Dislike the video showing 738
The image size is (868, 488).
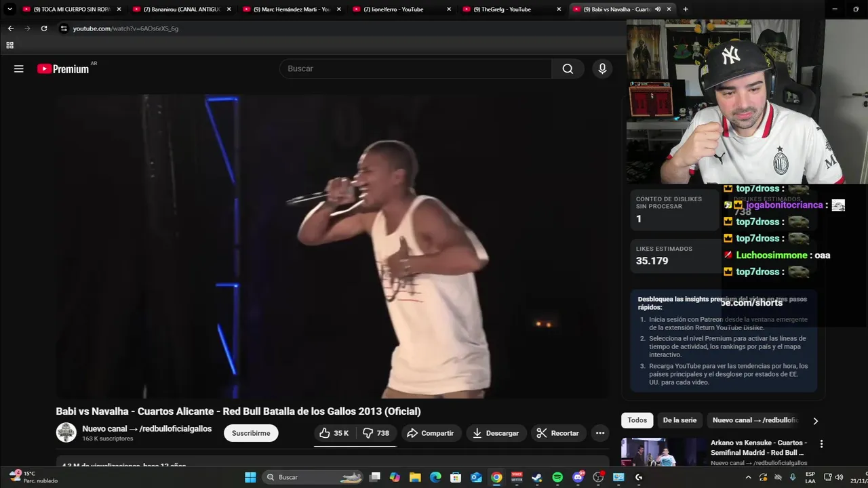coord(376,433)
